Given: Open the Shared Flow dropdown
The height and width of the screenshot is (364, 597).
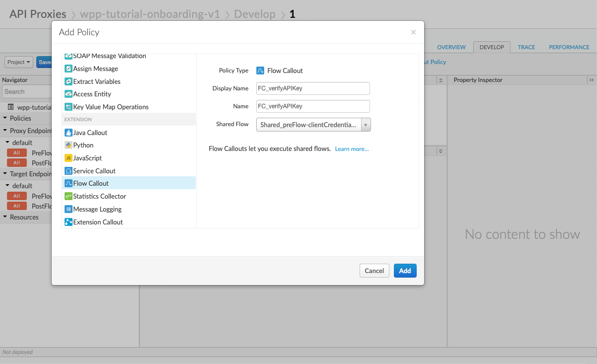Looking at the screenshot, I should pos(313,125).
